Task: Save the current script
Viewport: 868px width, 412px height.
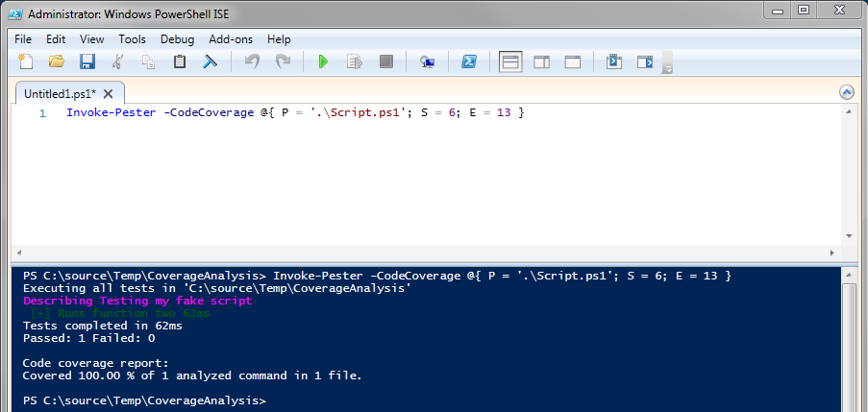Action: (87, 62)
